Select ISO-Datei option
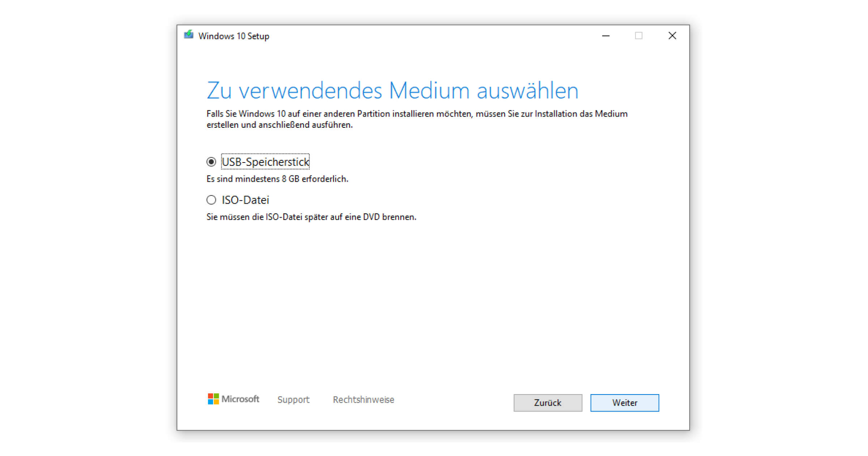Viewport: 868px width, 456px height. coord(211,199)
